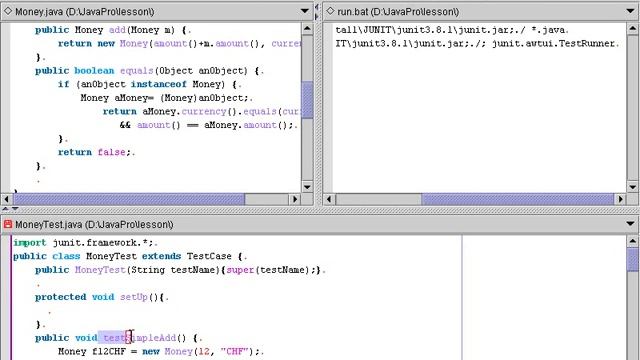
Task: Click the collapse arrows on the vertical splitter
Action: tap(318, 11)
